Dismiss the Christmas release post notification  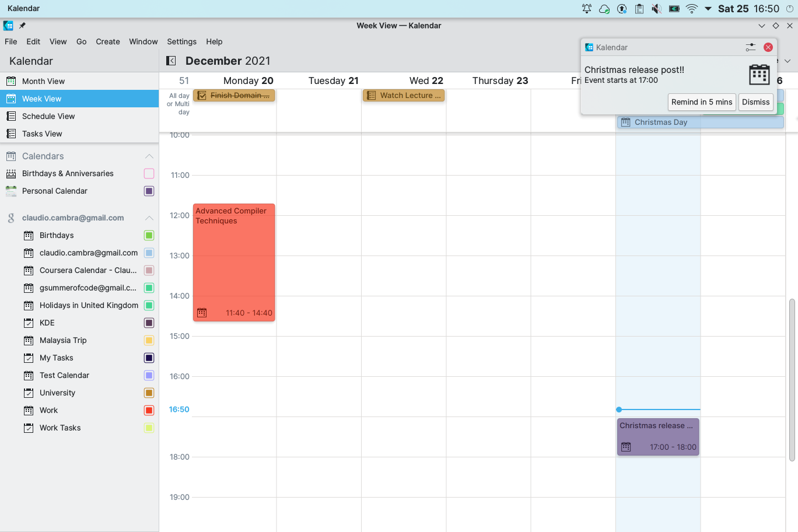tap(756, 102)
